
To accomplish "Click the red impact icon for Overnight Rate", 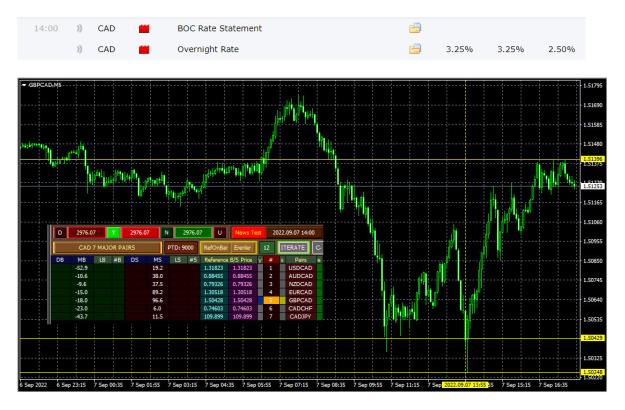I will (x=144, y=49).
